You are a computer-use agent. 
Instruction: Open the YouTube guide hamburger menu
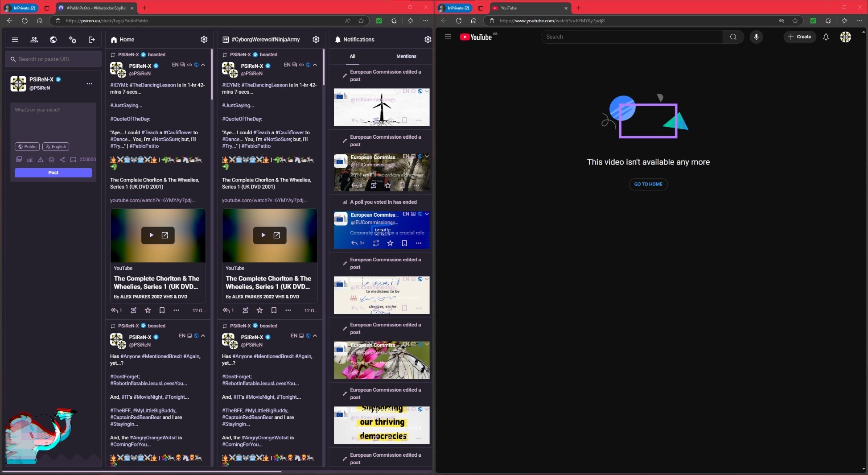[x=448, y=37]
